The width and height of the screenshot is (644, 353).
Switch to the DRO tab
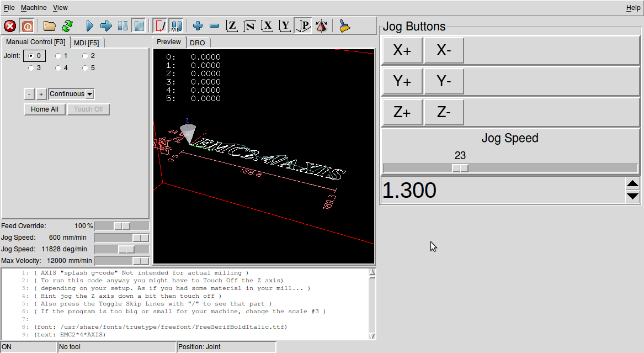pos(198,43)
